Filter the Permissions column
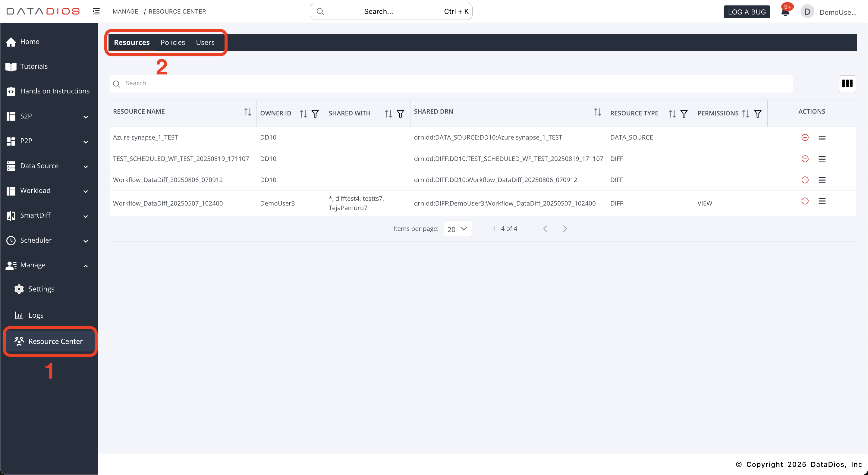Screen dimensions: 868x475 coord(758,114)
